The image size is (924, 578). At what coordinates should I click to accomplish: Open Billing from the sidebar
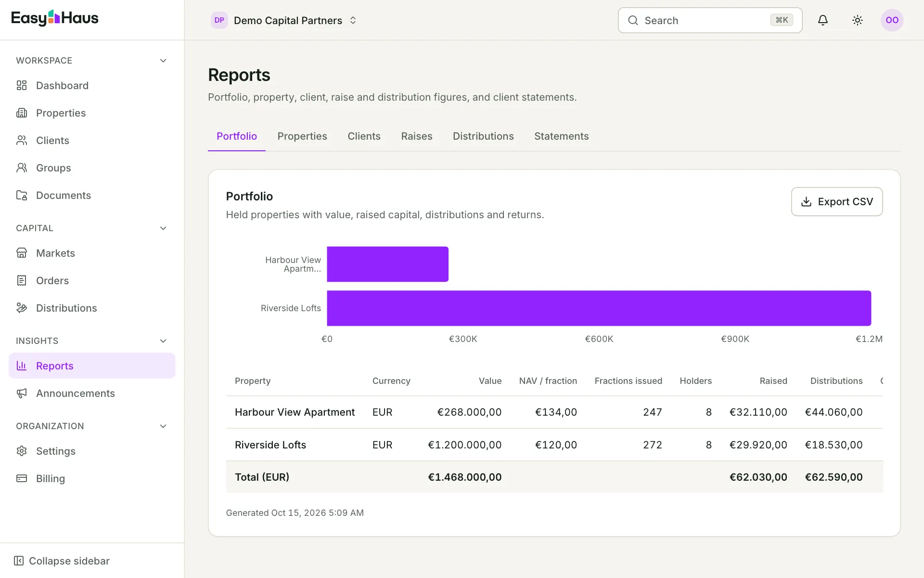(92, 478)
